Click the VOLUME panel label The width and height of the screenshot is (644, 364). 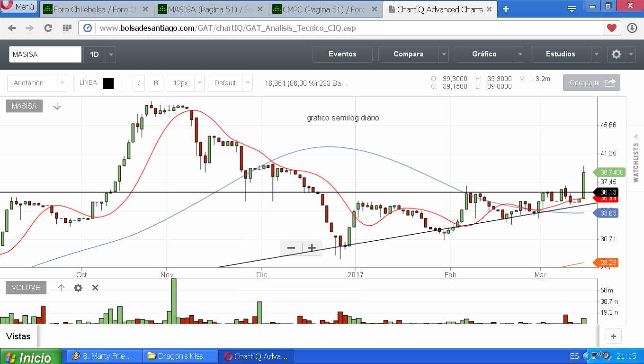26,288
